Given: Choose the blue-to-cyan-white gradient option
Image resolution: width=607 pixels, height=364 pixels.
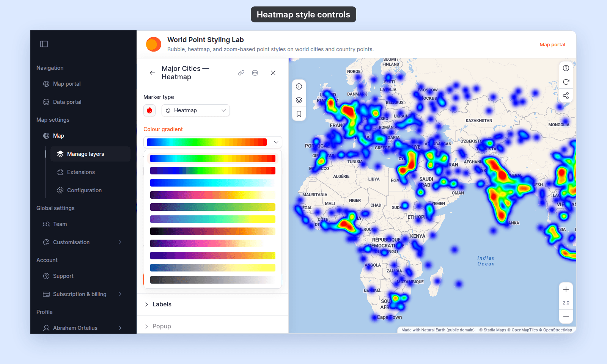Looking at the screenshot, I should tap(213, 183).
